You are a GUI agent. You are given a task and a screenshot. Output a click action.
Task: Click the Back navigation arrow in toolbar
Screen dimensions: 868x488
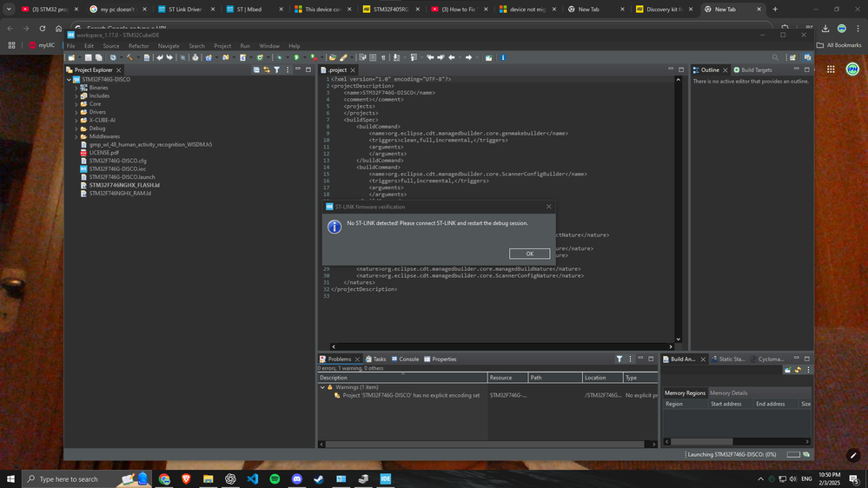452,57
